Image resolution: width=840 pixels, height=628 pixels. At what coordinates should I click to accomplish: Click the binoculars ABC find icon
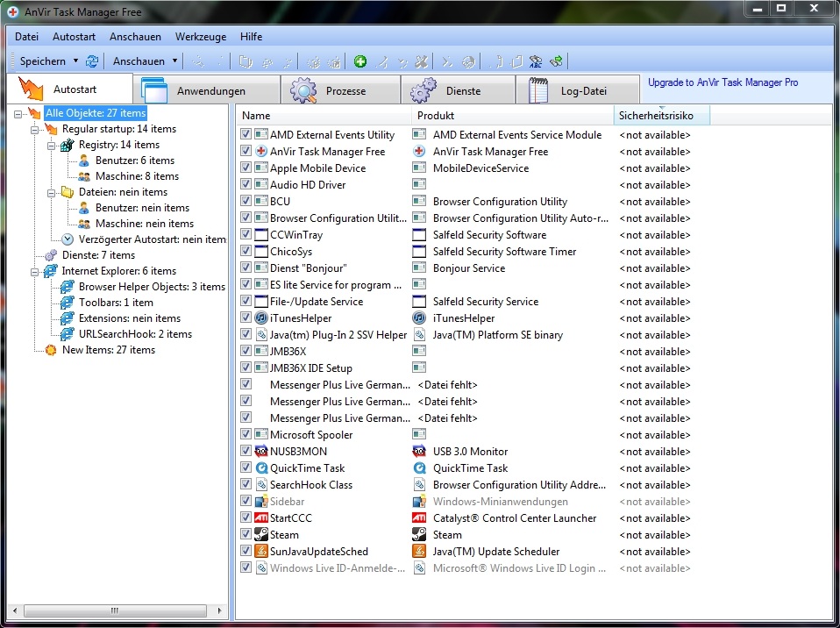point(535,61)
